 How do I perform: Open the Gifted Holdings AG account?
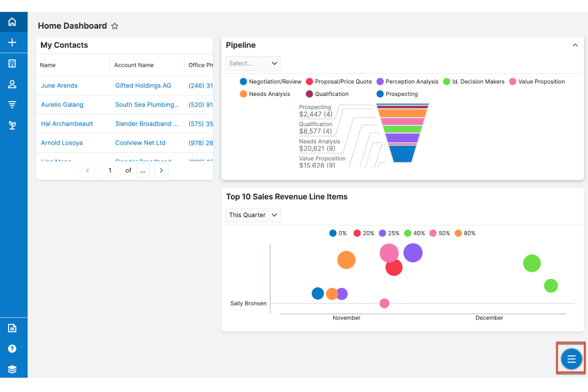tap(143, 85)
